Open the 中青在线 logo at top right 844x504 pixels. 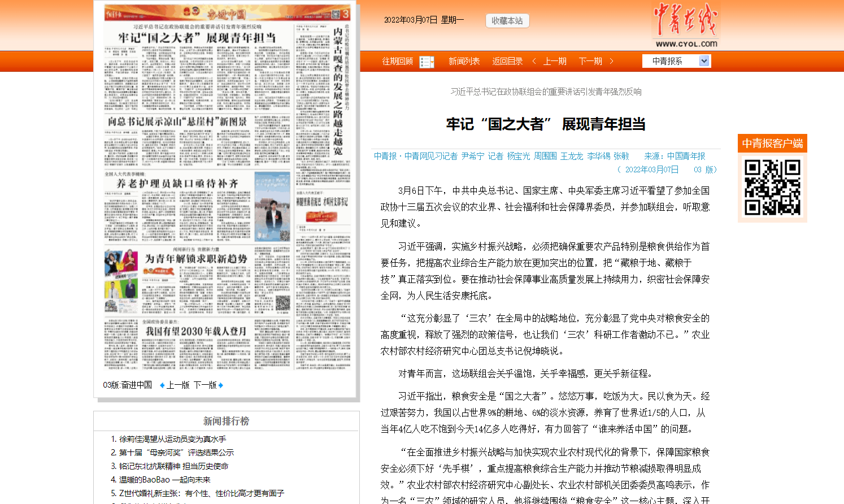[x=685, y=25]
